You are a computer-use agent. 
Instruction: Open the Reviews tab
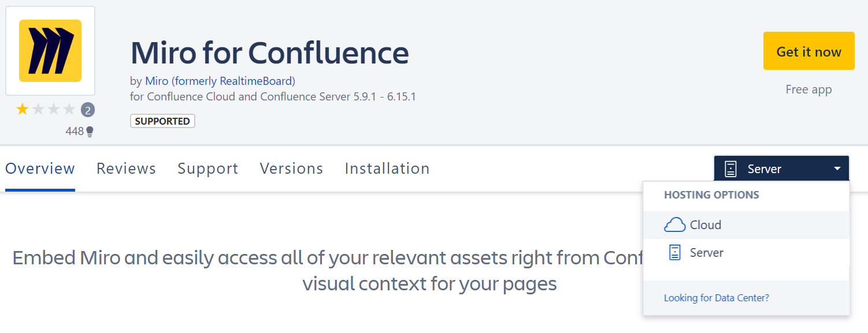coord(126,169)
